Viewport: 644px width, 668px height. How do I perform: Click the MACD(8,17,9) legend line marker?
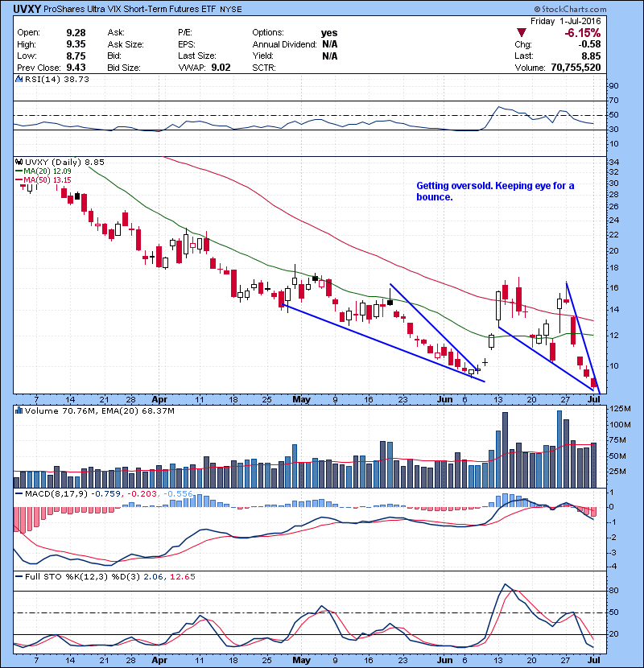(19, 494)
